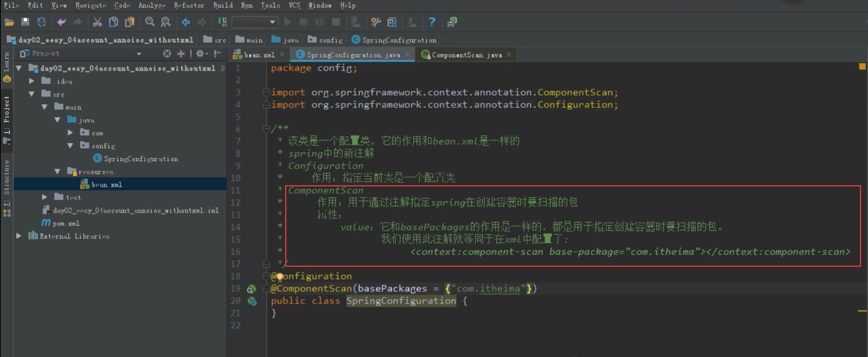868x357 pixels.
Task: Click the Open folder toolbar icon
Action: 9,22
